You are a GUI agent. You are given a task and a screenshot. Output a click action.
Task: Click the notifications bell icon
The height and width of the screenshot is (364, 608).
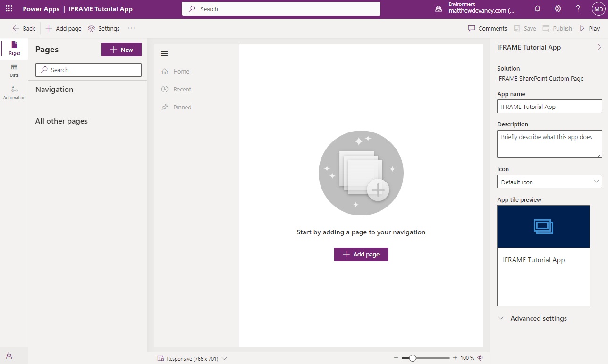coord(537,9)
